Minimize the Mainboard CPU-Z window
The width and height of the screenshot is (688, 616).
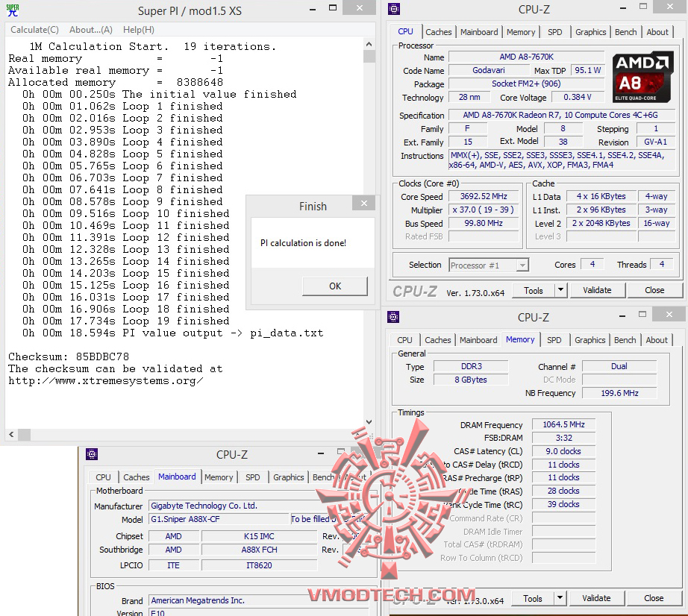click(x=321, y=453)
